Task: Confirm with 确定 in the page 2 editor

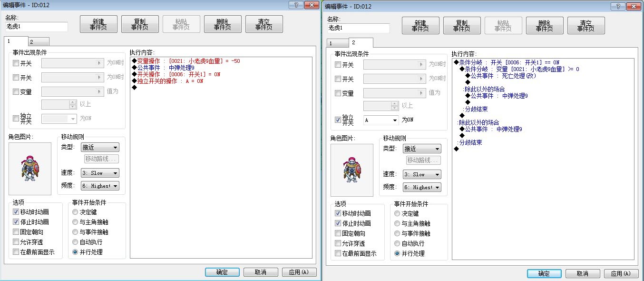Action: (544, 273)
